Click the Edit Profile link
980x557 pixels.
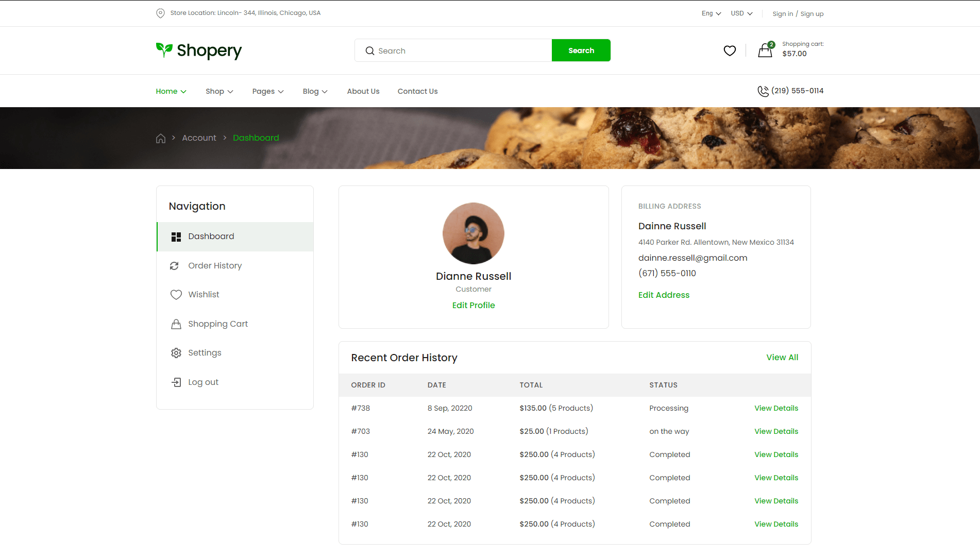coord(473,306)
